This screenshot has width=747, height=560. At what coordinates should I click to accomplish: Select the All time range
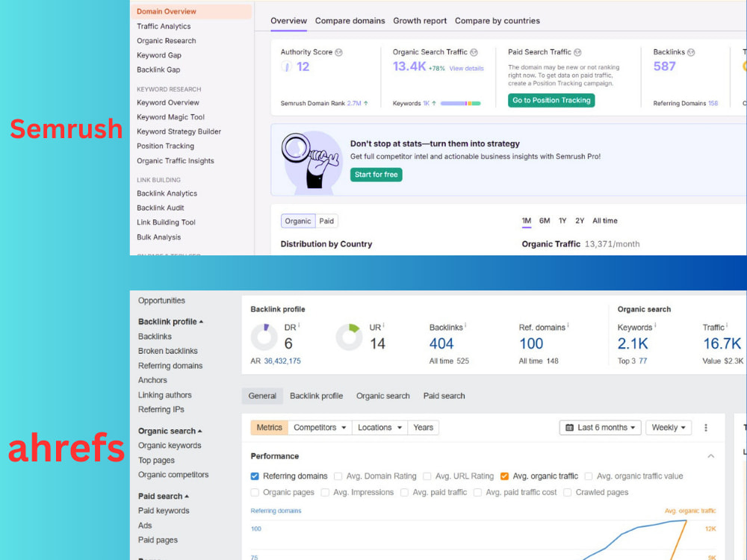(x=605, y=221)
